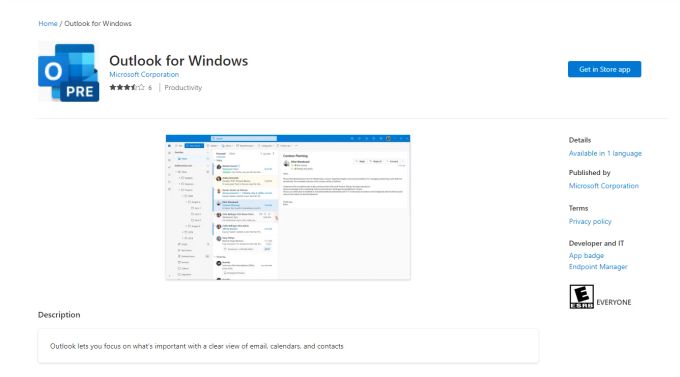Click the Get in Store app button
The height and width of the screenshot is (377, 680).
point(604,69)
